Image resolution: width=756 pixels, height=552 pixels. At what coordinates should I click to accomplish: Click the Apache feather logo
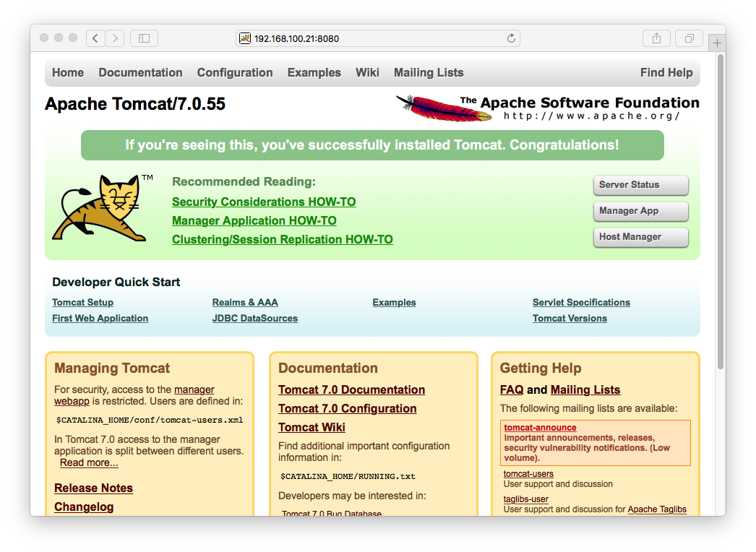tap(444, 108)
